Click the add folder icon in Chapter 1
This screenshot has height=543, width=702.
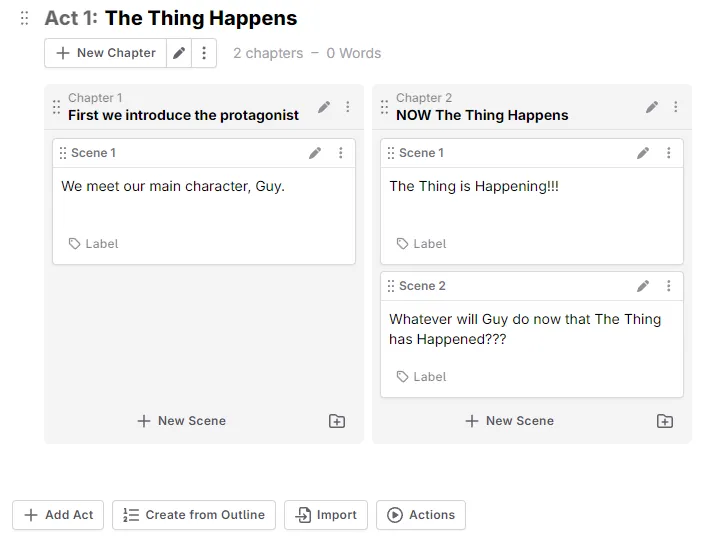[337, 421]
